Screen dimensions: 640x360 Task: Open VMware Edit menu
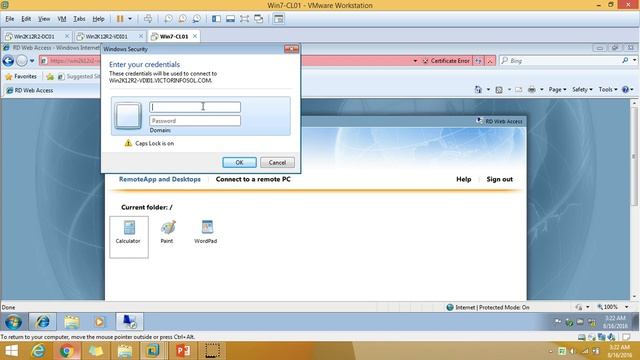[x=26, y=19]
